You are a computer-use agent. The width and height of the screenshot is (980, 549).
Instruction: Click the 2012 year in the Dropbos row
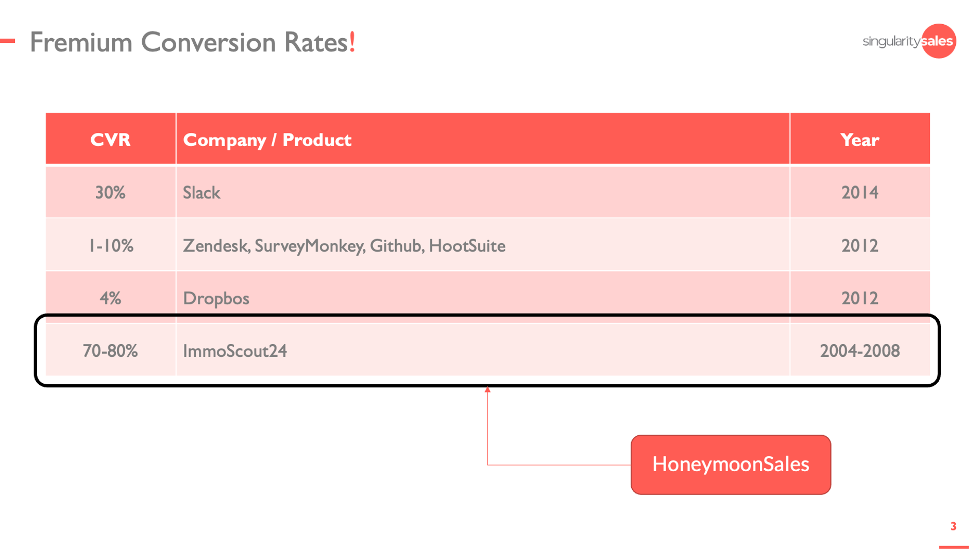click(859, 298)
